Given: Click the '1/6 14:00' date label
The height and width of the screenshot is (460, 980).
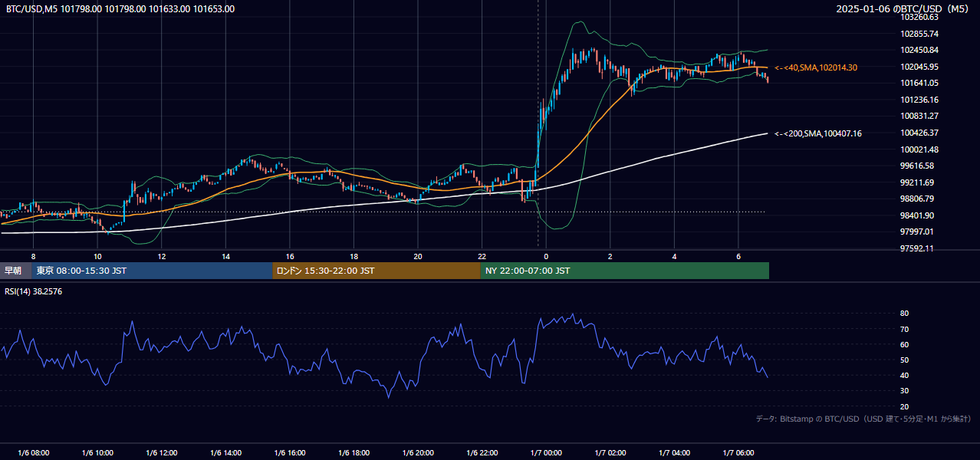Looking at the screenshot, I should (225, 452).
